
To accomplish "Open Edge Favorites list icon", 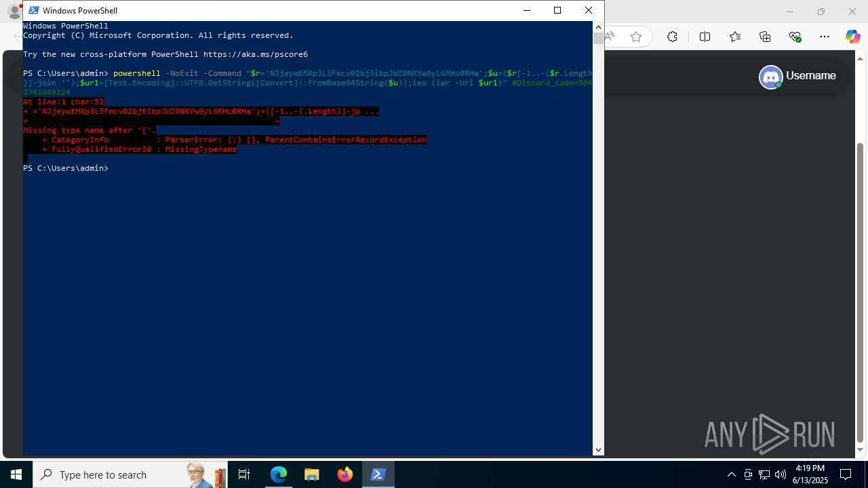I will (735, 37).
